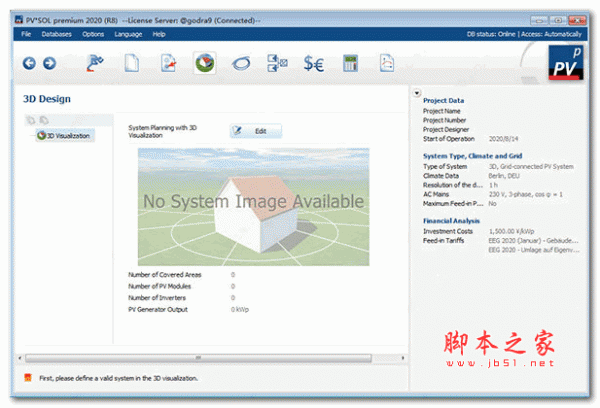Image resolution: width=600 pixels, height=408 pixels.
Task: Go forward with the right arrow button
Action: (49, 63)
